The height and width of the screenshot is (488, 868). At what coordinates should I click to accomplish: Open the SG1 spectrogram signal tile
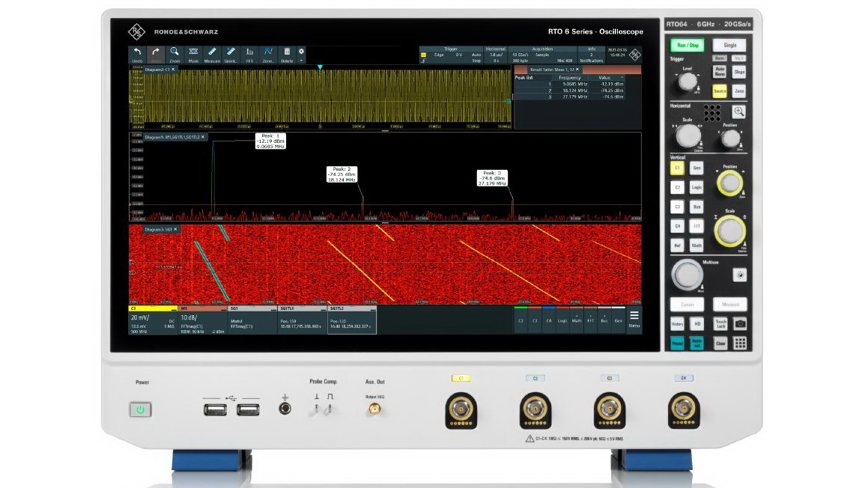tap(252, 320)
